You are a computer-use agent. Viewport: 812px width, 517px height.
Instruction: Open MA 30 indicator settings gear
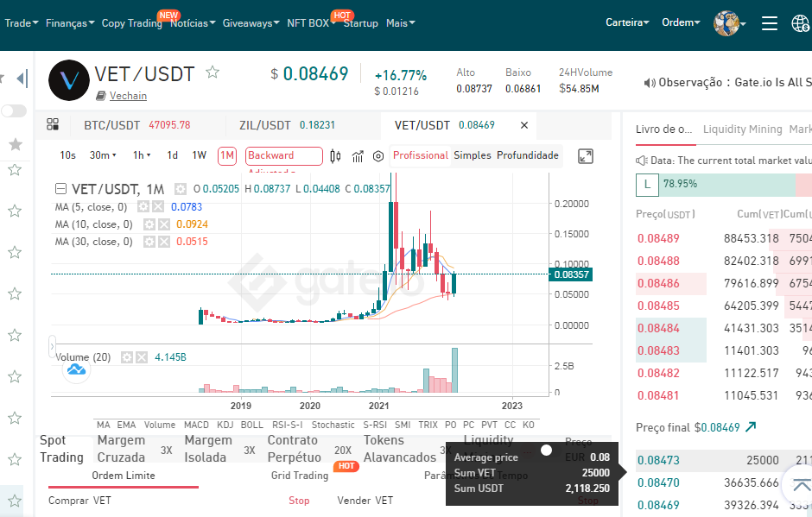point(149,241)
